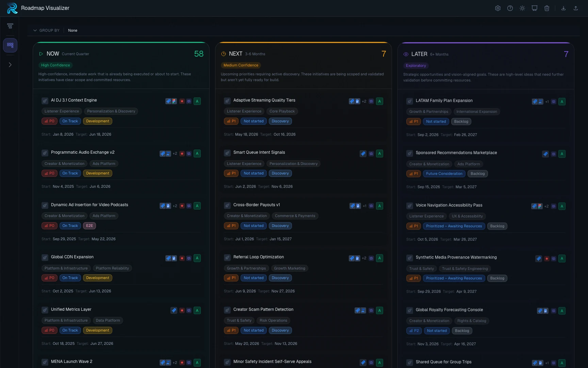Click 'Growth Marketing' tag
The height and width of the screenshot is (368, 588).
290,268
